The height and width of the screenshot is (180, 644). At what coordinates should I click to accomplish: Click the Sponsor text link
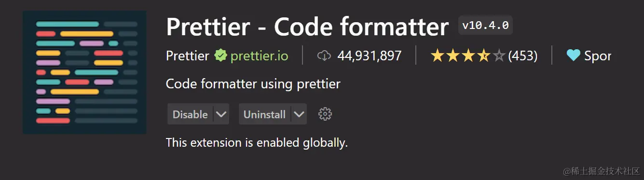[x=598, y=56]
